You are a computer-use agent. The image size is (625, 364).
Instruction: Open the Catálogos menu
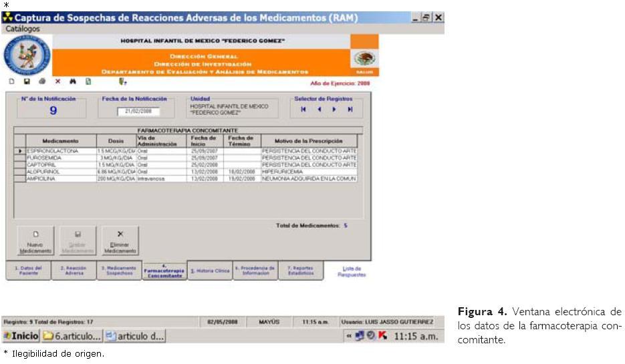[23, 29]
